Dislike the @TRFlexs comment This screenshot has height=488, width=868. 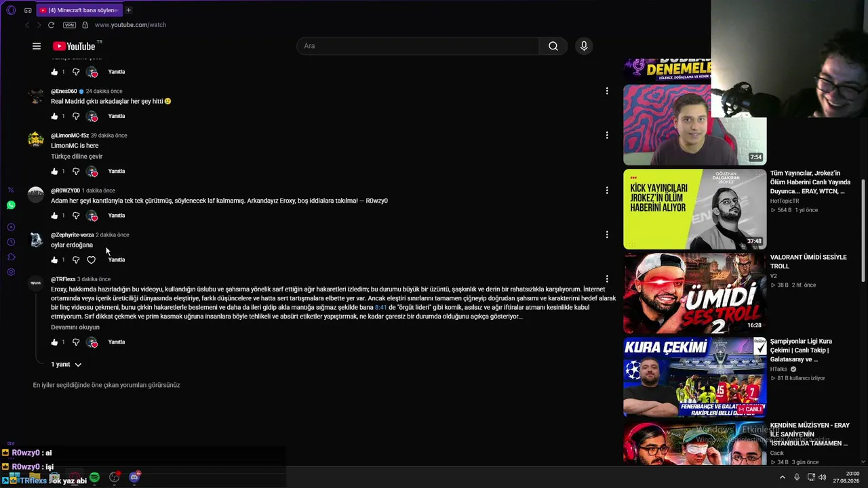[76, 342]
